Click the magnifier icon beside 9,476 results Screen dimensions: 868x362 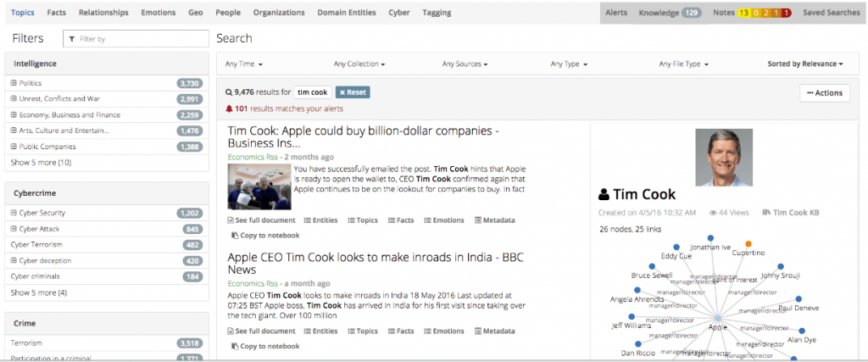pyautogui.click(x=229, y=92)
